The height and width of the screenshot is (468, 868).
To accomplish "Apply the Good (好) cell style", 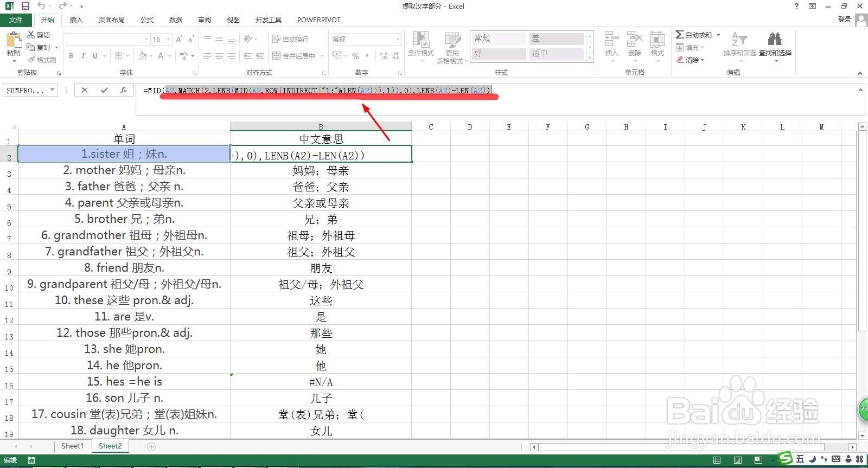I will coord(499,53).
